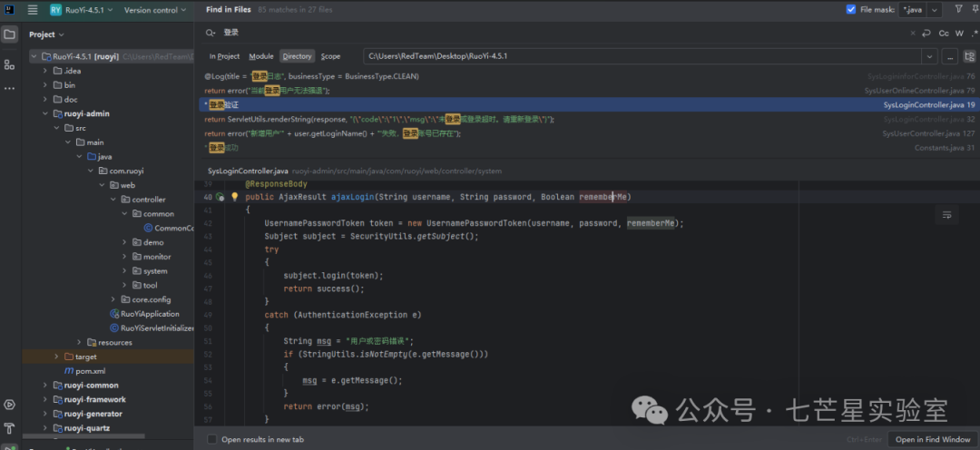Open Project view mode dropdown
The height and width of the screenshot is (450, 980).
[46, 34]
